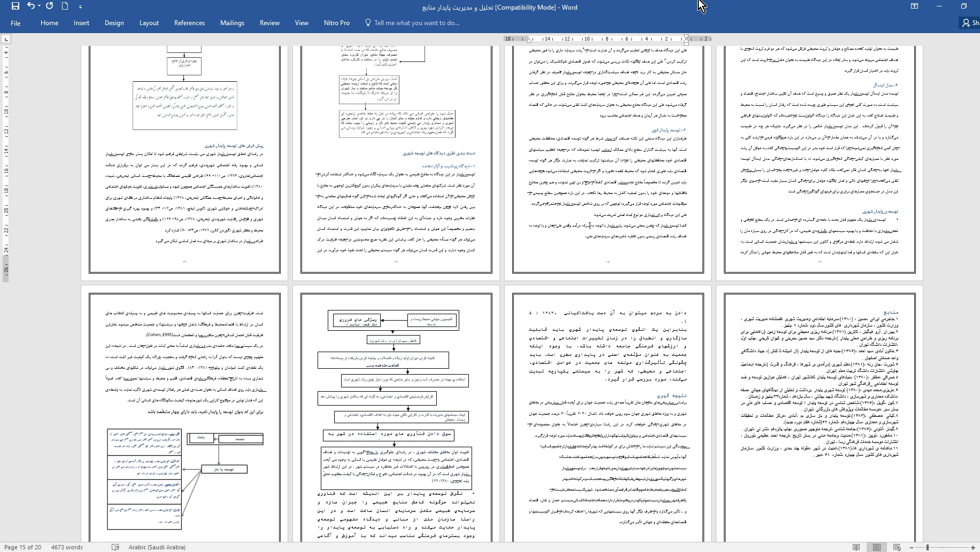Click the Repeat/Redo icon

click(49, 6)
